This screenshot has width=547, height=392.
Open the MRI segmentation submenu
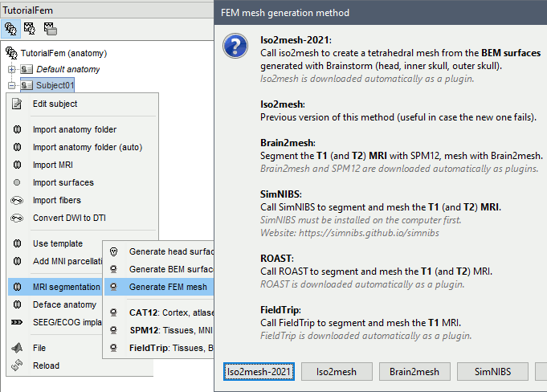[x=66, y=287]
